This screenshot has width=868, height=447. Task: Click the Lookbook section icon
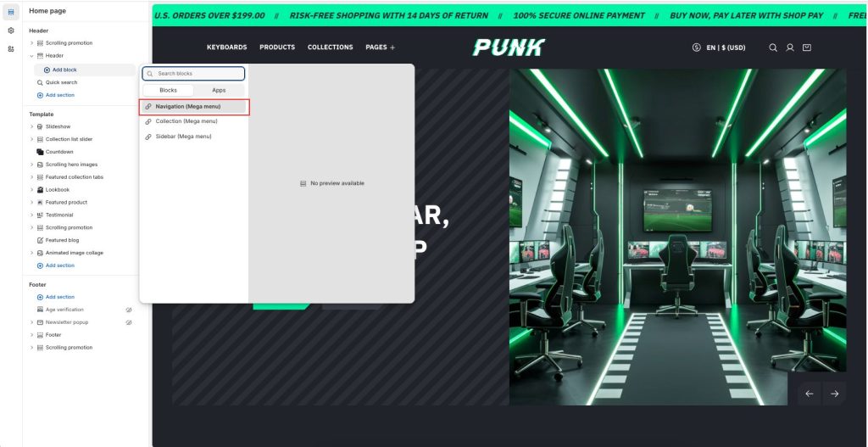tap(40, 190)
